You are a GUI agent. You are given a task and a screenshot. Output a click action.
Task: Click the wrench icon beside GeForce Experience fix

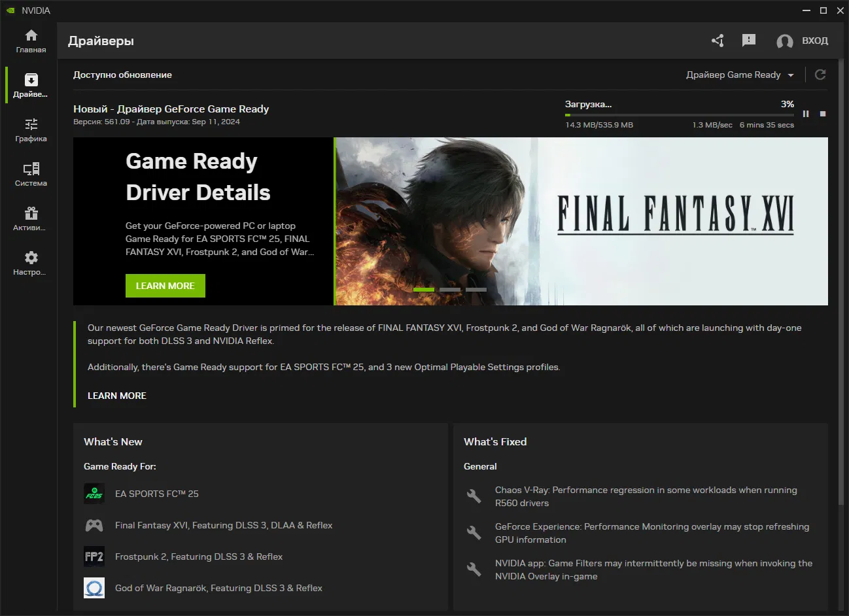click(474, 532)
